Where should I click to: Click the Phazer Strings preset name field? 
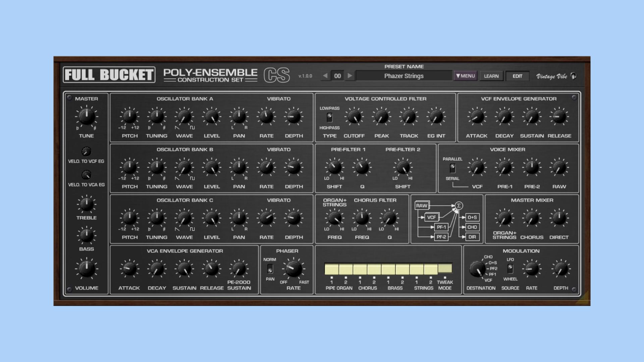click(404, 76)
